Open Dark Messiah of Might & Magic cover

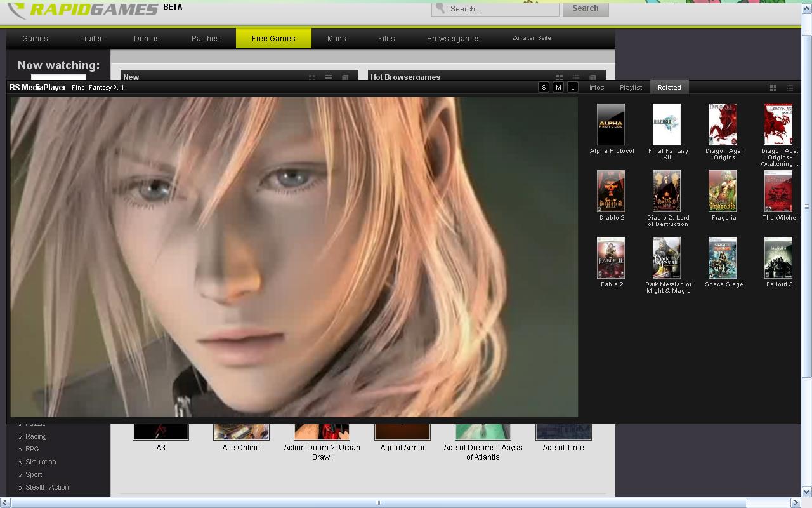click(x=667, y=258)
